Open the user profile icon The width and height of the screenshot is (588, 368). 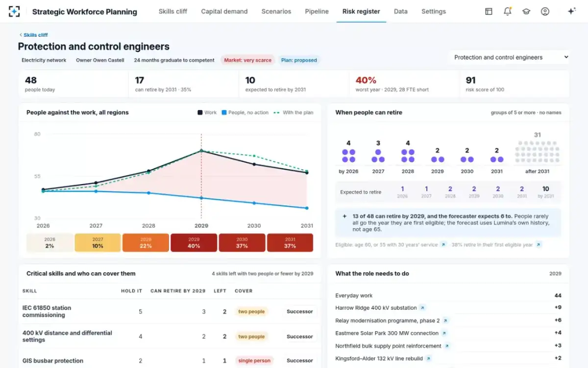point(545,11)
